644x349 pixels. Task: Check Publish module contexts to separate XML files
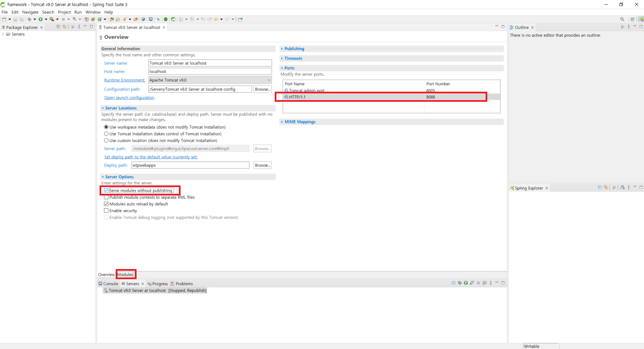coord(106,197)
